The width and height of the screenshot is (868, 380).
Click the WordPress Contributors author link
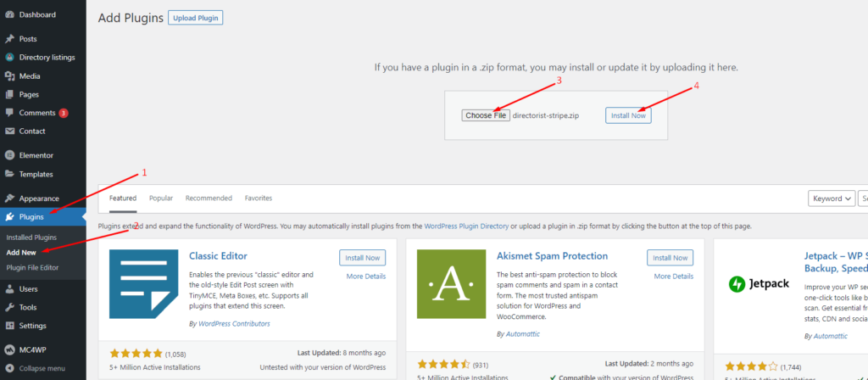point(234,323)
